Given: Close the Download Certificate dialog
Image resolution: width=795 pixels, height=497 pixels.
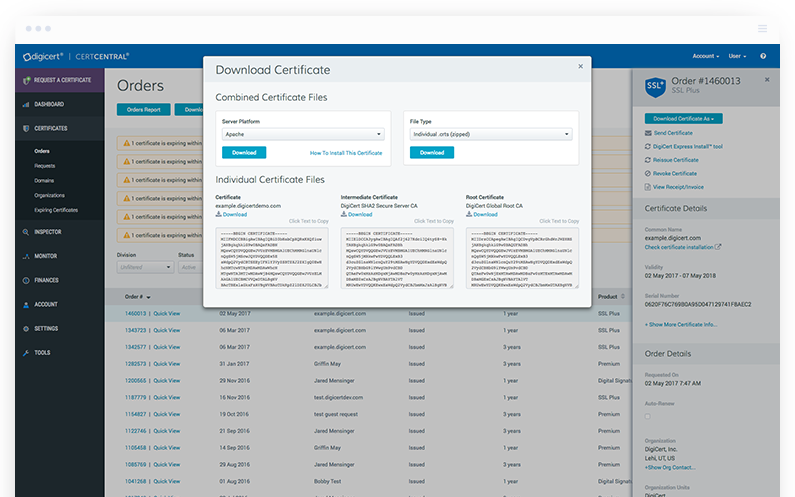Looking at the screenshot, I should click(580, 67).
